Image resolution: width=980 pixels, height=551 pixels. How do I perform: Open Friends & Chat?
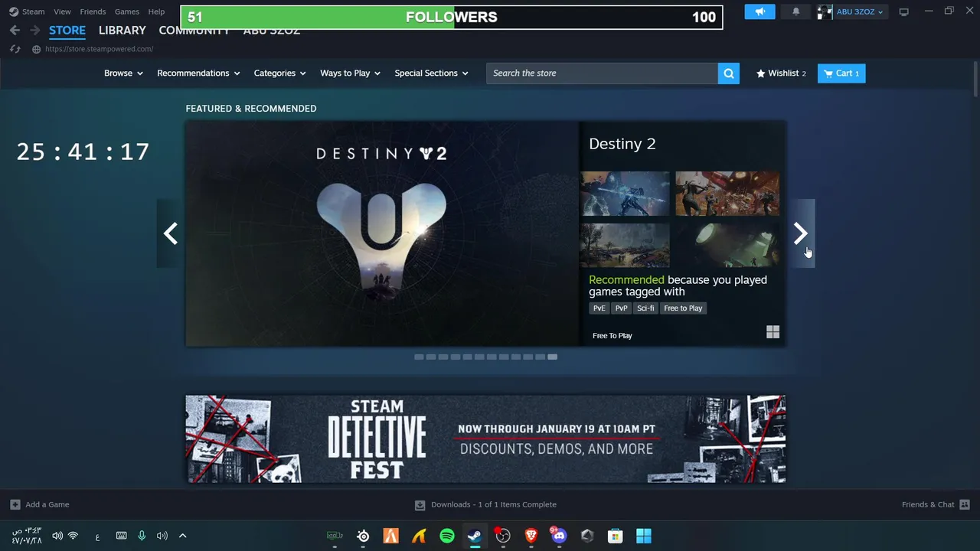tap(936, 504)
